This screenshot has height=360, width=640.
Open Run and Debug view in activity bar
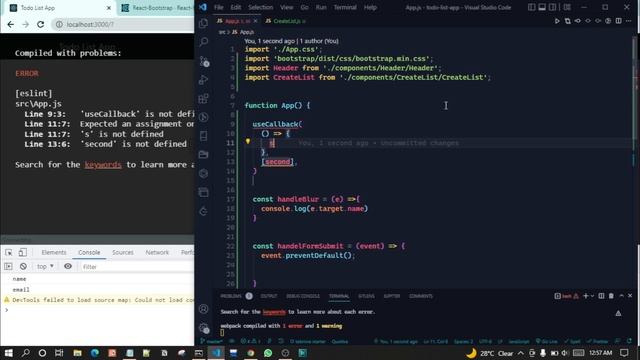[x=203, y=80]
